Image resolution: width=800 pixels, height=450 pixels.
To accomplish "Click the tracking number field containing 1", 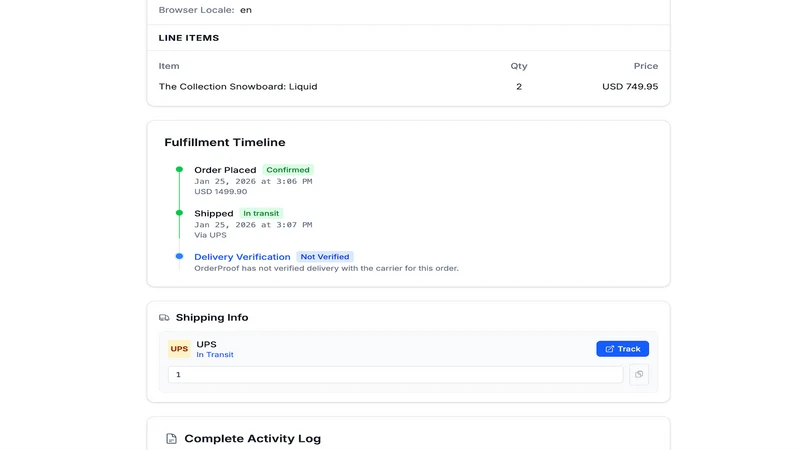I will click(395, 374).
